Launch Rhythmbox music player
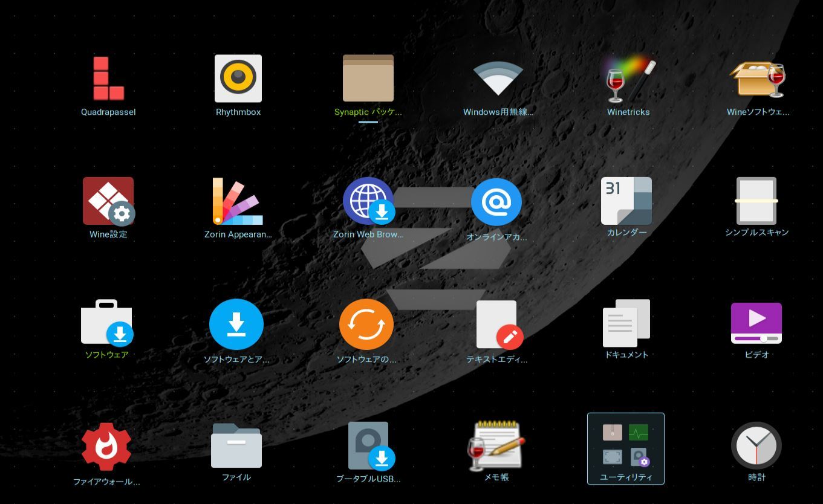The width and height of the screenshot is (823, 504). point(238,79)
